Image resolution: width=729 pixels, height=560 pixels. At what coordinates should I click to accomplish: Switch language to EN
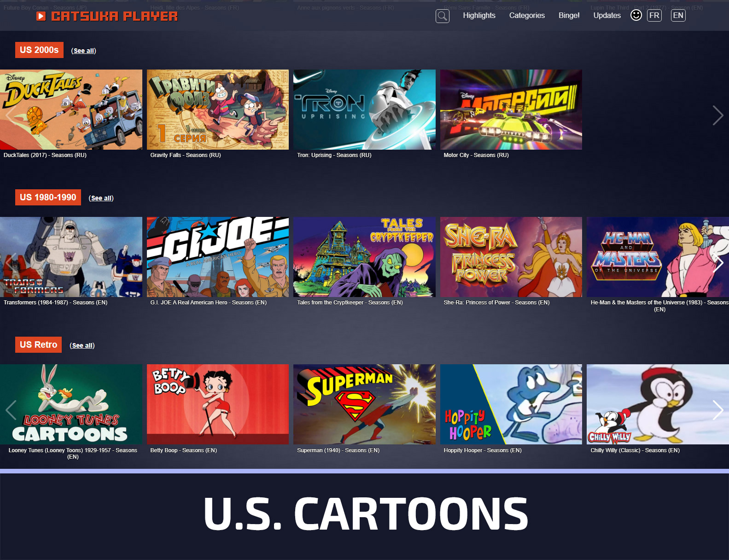pos(678,15)
